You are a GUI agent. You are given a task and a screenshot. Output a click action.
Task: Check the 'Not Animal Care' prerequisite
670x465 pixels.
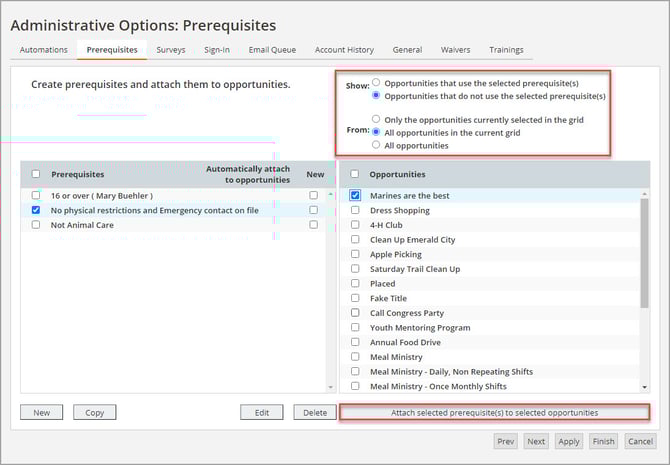pos(36,225)
